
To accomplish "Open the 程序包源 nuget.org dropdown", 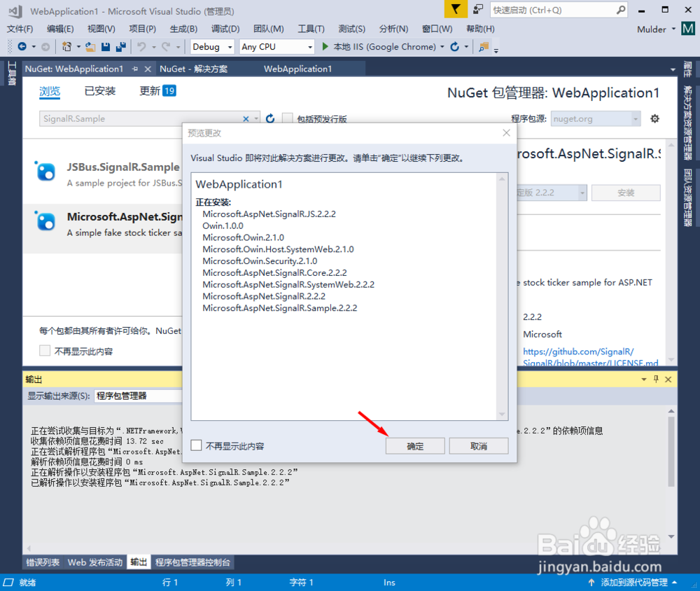I will [x=594, y=118].
